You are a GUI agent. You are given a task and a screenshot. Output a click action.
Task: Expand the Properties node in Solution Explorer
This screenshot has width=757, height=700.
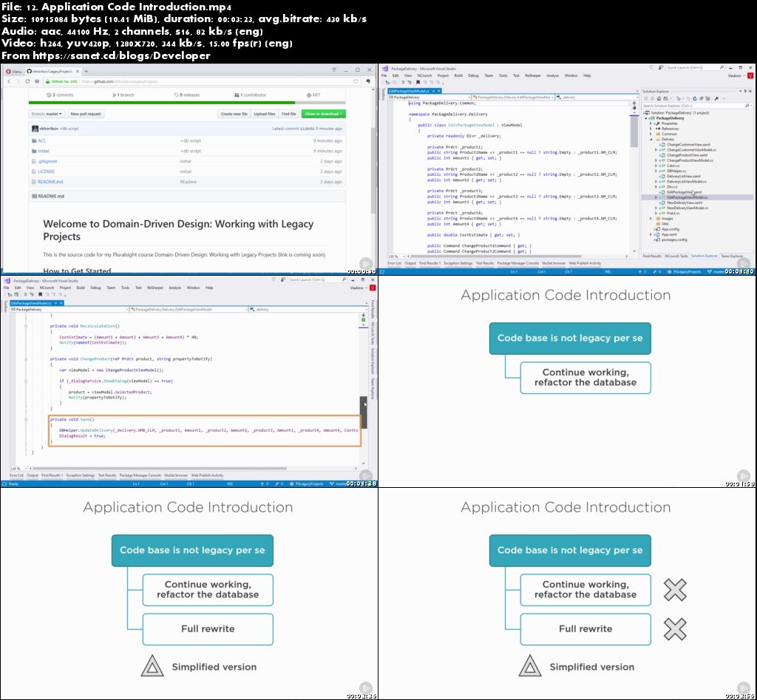pos(651,123)
